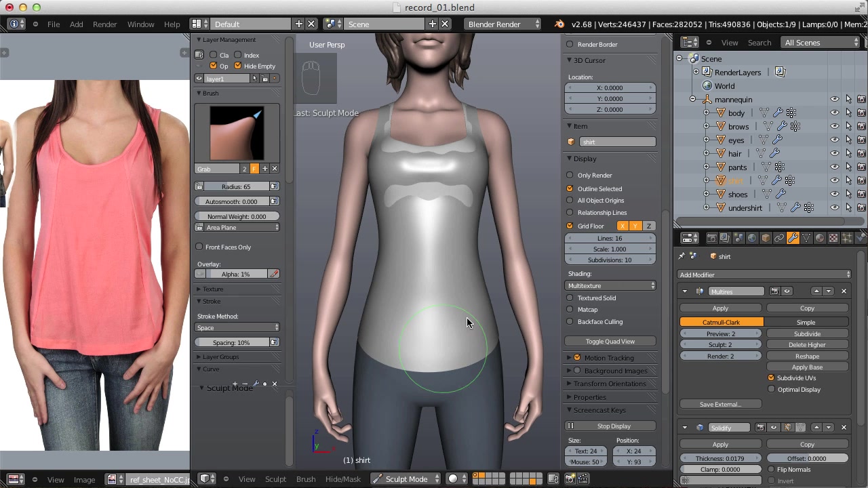Expand the Transform Orientations panel
Image resolution: width=868 pixels, height=488 pixels.
tap(610, 384)
